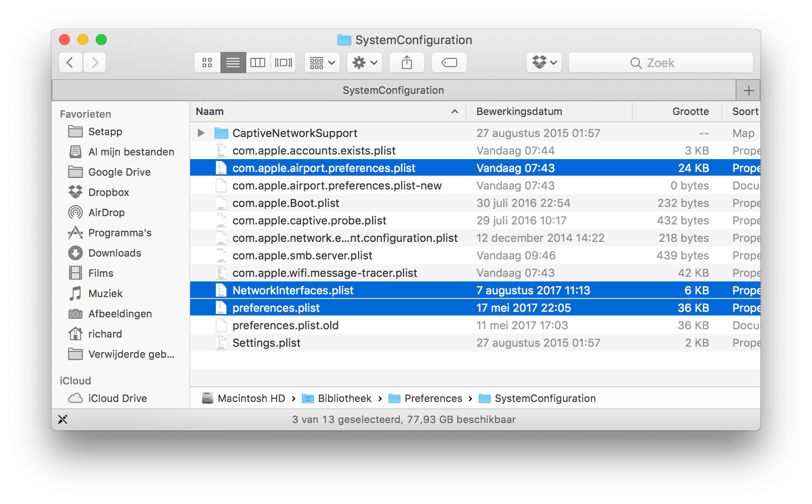Select the CaptiveNetworkSupport folder row
Viewport: 812px width, 504px height.
pyautogui.click(x=475, y=133)
